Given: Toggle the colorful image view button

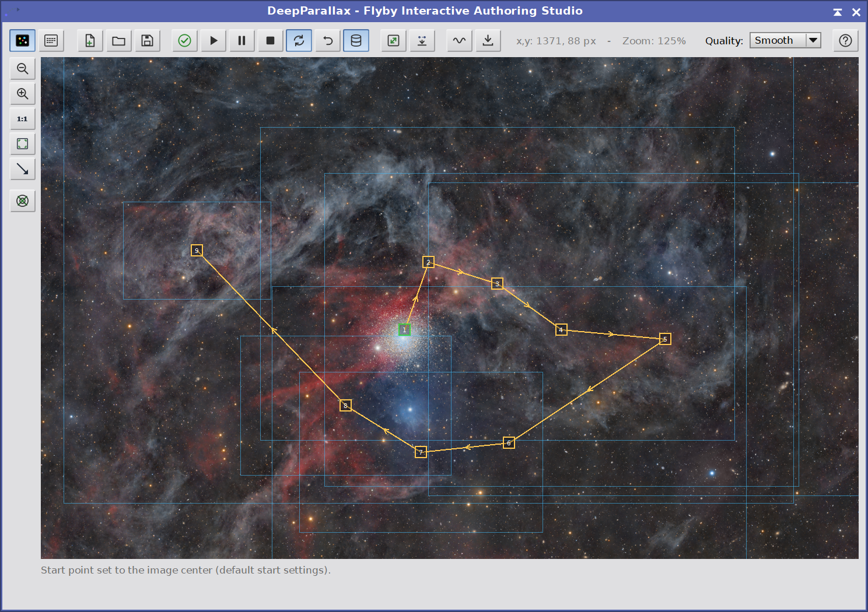Looking at the screenshot, I should pos(22,41).
